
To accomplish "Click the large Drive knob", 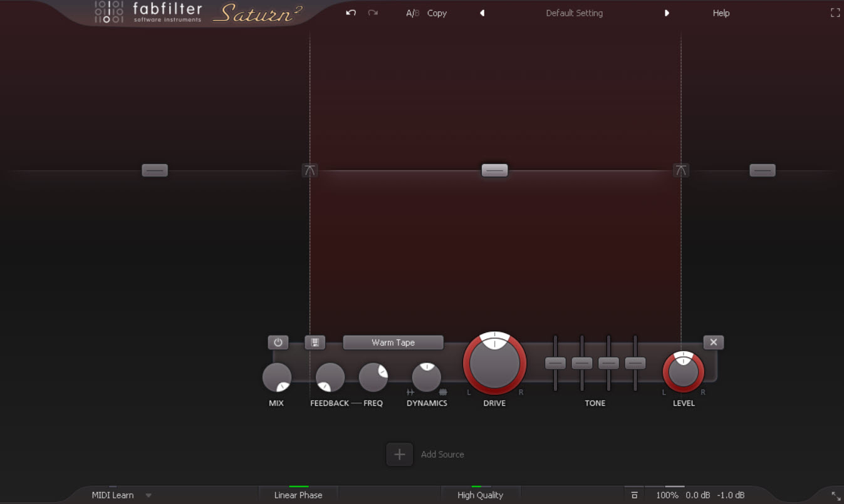I will point(494,364).
